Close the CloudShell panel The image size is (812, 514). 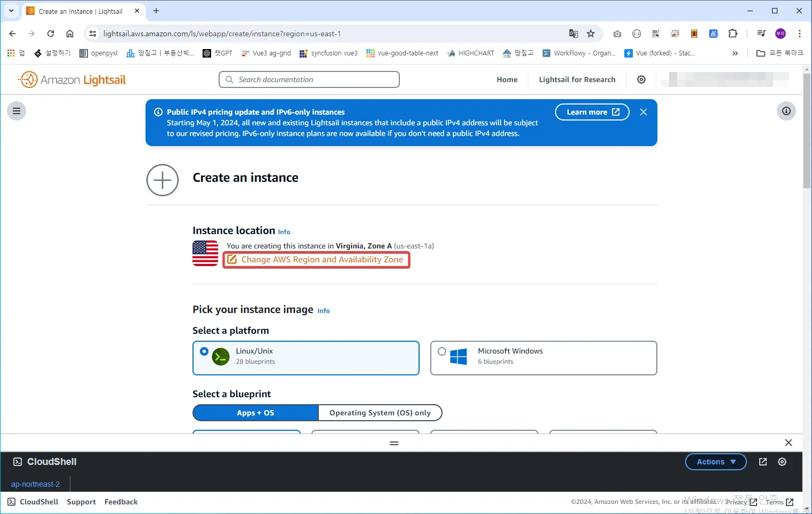coord(789,443)
